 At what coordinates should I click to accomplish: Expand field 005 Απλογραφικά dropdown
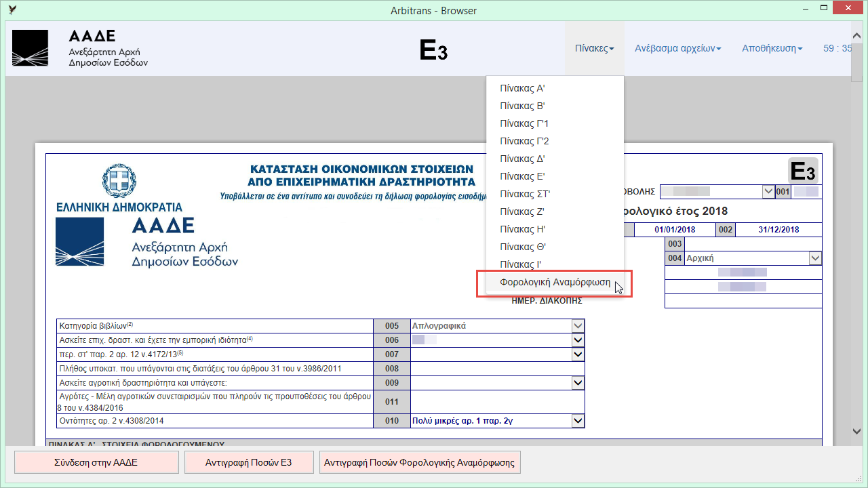coord(578,325)
